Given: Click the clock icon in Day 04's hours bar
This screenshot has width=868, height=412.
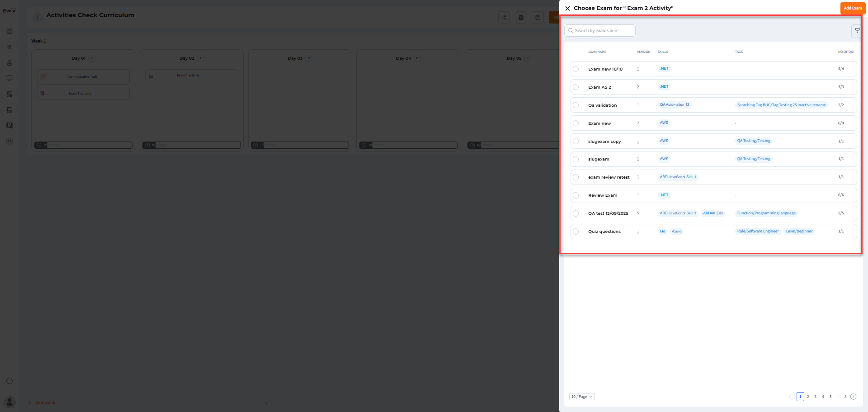Looking at the screenshot, I should 364,145.
